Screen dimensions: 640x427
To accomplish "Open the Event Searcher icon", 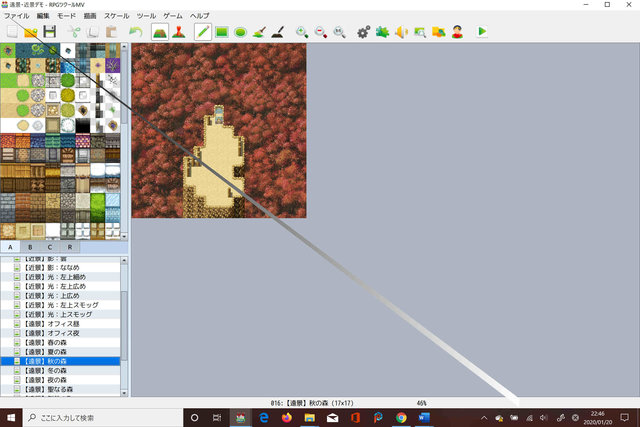I will (x=420, y=32).
